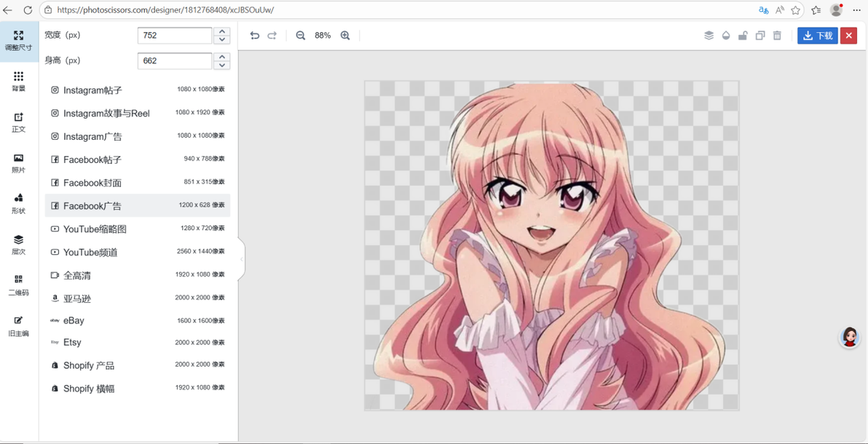Open the 正文 text tab
This screenshot has height=444, width=868.
click(19, 122)
